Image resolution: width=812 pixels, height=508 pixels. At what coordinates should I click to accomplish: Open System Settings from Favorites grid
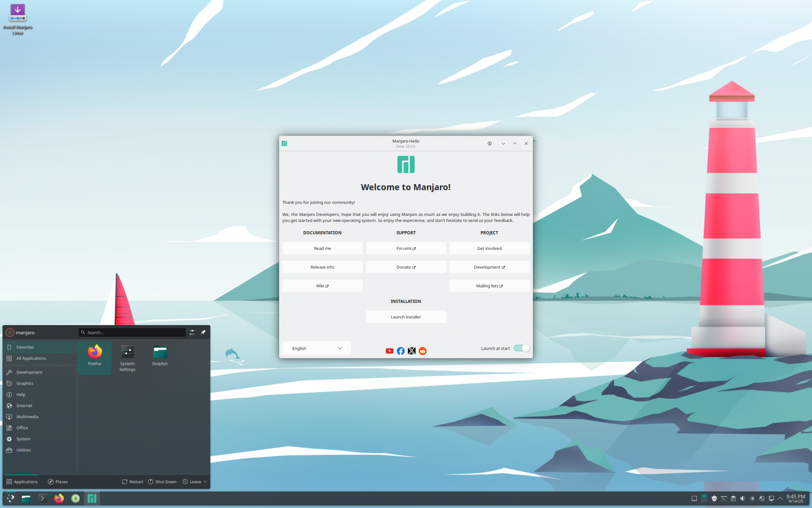[x=127, y=358]
